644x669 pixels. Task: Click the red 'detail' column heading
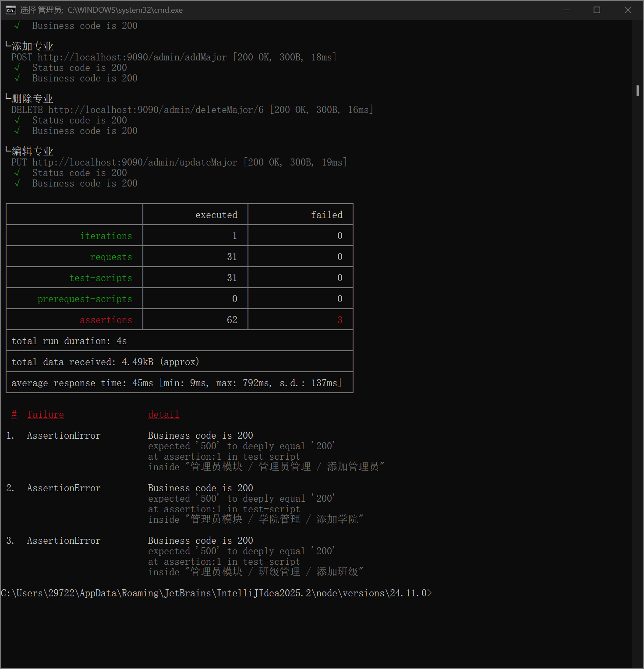164,415
